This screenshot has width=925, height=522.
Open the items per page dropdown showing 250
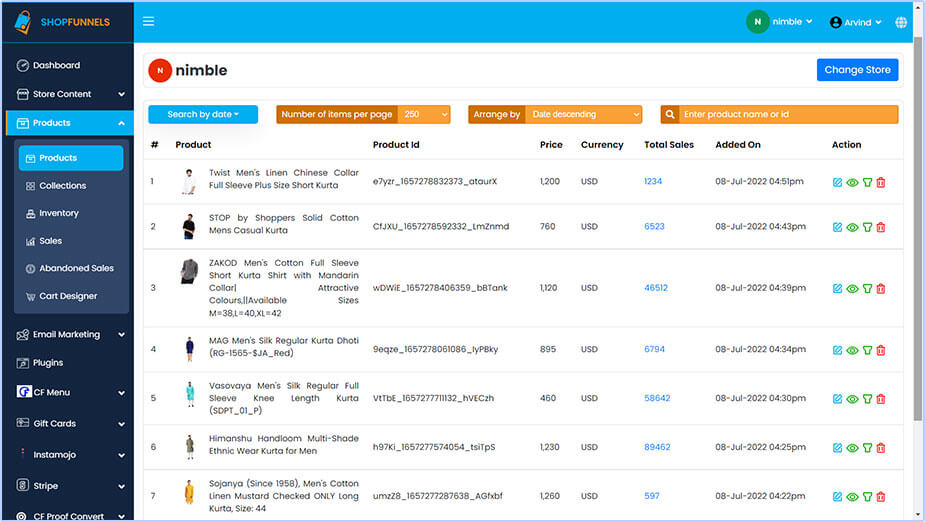coord(424,114)
